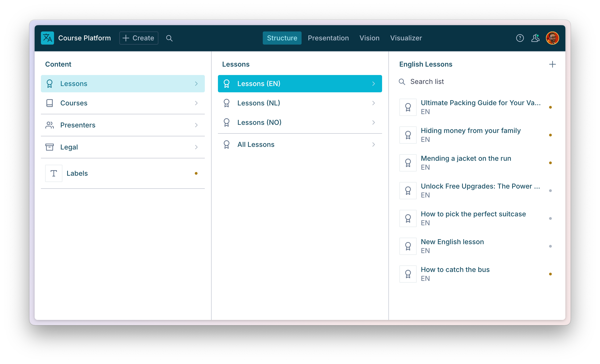Click the Courses content icon
Viewport: 600px width, 364px height.
pyautogui.click(x=50, y=103)
